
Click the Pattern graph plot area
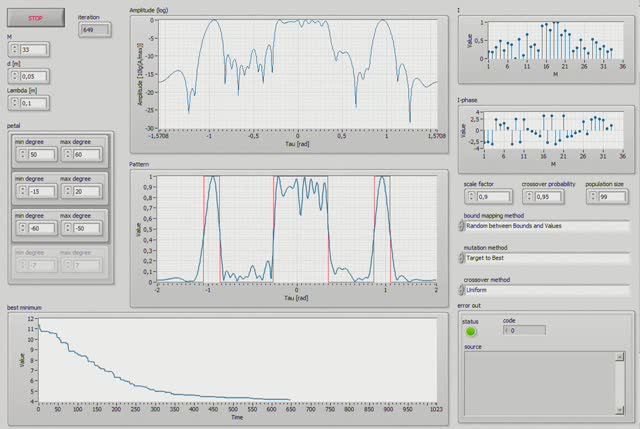pos(296,229)
